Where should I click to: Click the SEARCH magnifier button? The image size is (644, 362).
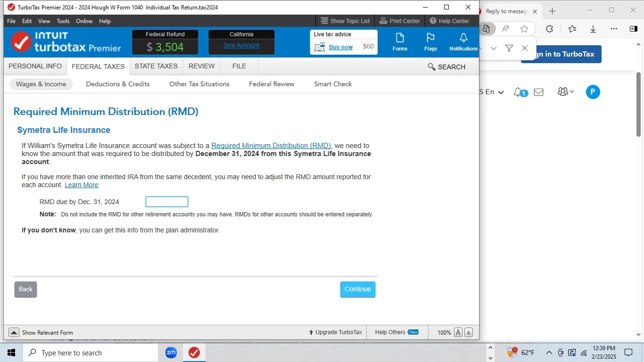tap(446, 67)
